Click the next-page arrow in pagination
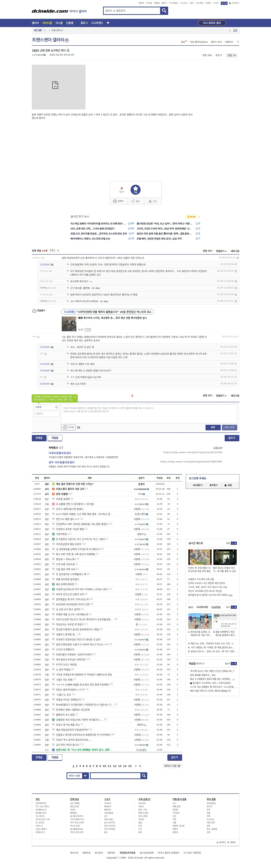This screenshot has height=868, width=271. [136, 766]
